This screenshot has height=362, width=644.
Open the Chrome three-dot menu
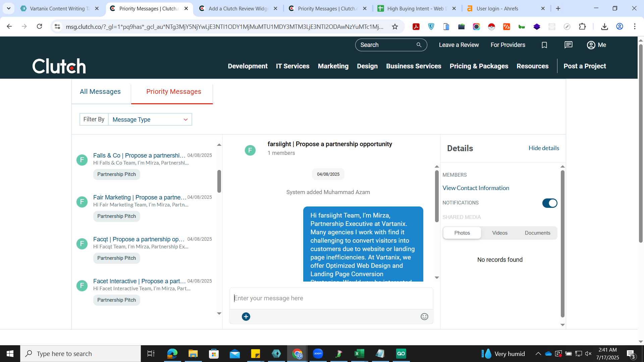tap(635, 26)
